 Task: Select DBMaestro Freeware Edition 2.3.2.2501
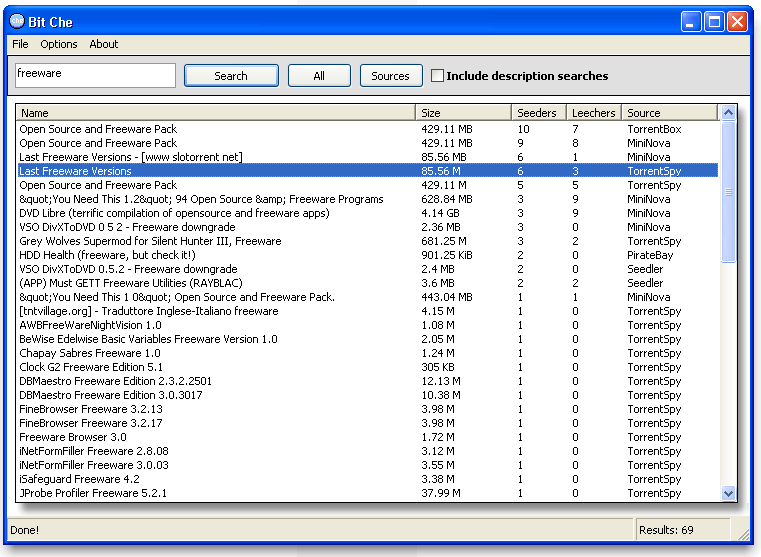pyautogui.click(x=367, y=381)
